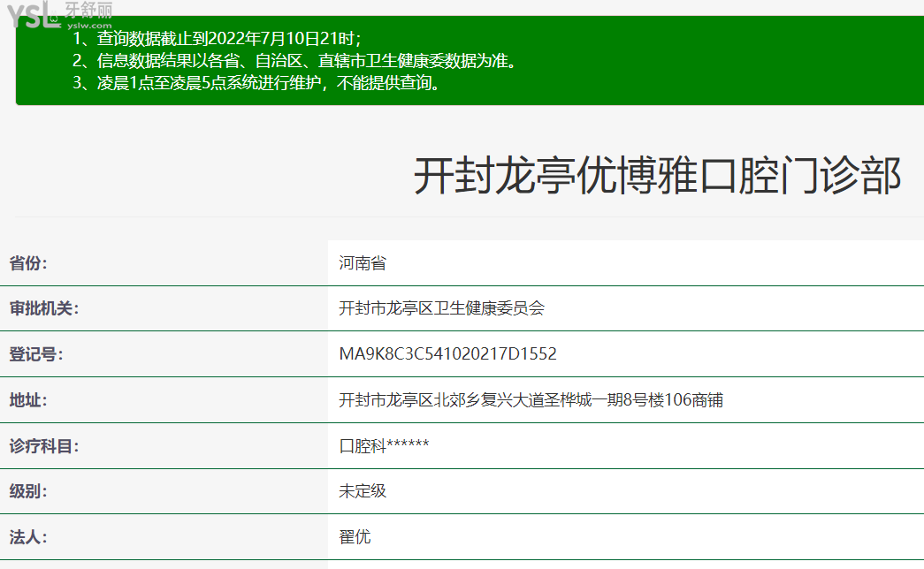
Task: Click the 级别 label
Action: click(x=28, y=490)
